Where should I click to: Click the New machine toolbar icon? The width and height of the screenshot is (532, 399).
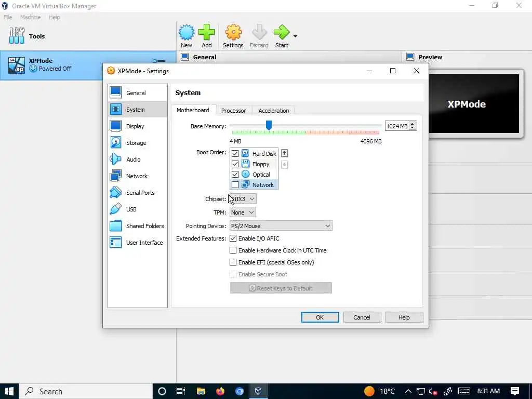[x=187, y=36]
